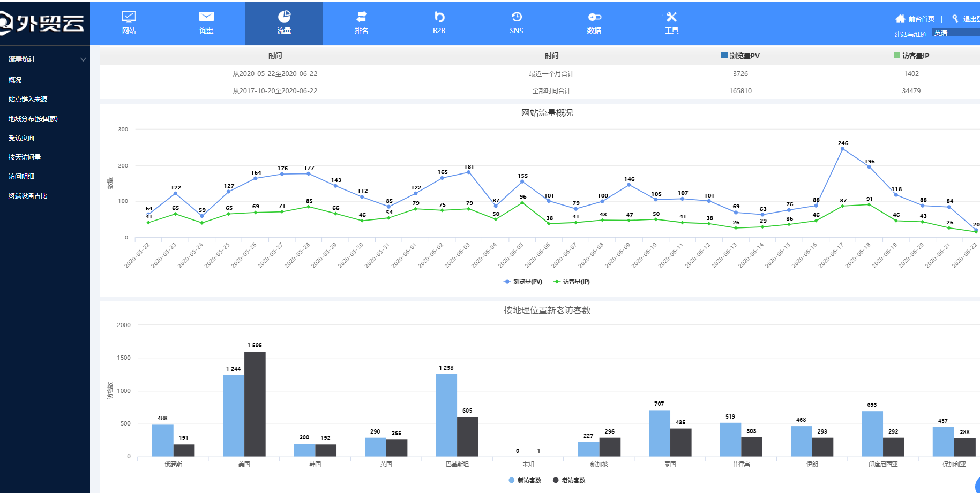The width and height of the screenshot is (980, 493).
Task: Select the 流量 pie chart icon
Action: (x=284, y=17)
